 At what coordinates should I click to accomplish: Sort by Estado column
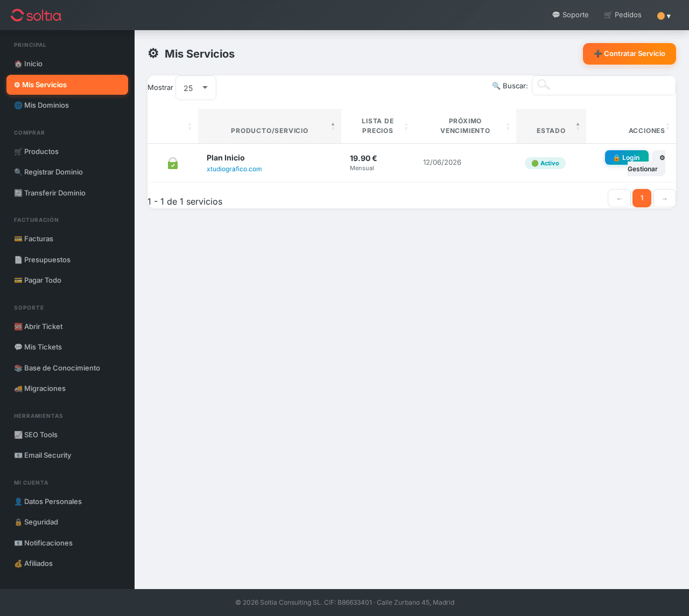(551, 130)
